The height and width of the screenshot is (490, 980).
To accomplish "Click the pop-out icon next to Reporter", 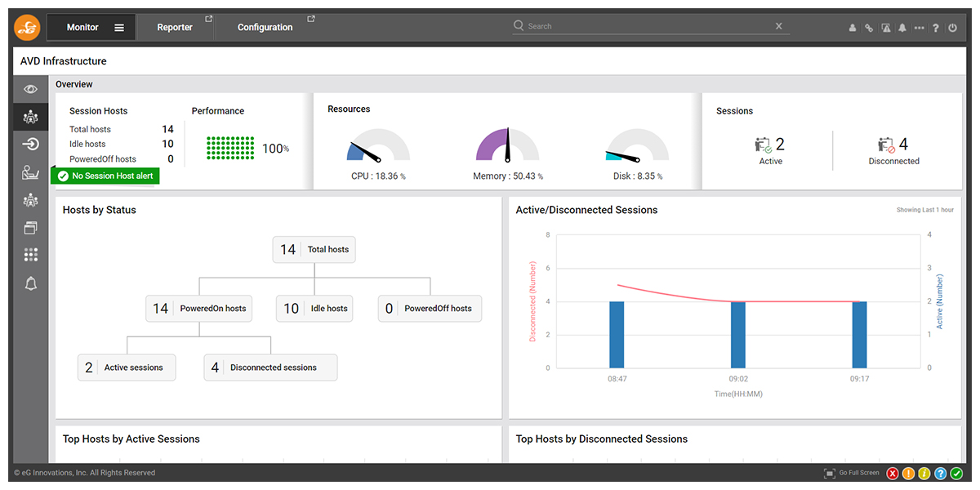I will click(x=208, y=19).
